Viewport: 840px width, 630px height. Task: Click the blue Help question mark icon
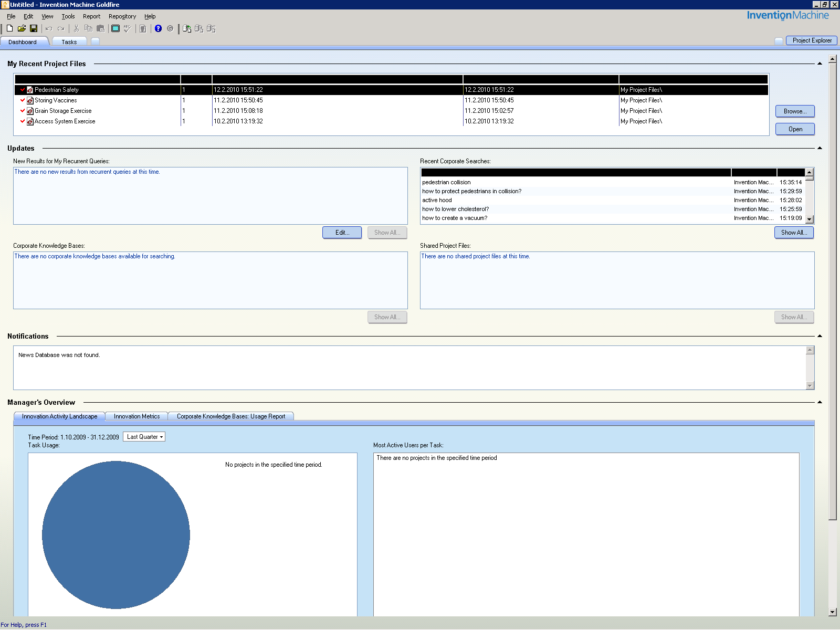click(158, 28)
